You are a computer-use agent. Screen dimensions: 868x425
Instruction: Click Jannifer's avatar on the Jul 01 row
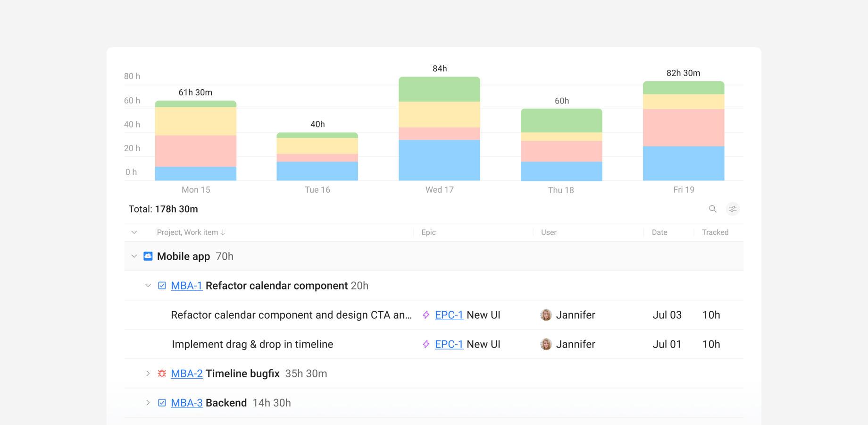pyautogui.click(x=546, y=344)
